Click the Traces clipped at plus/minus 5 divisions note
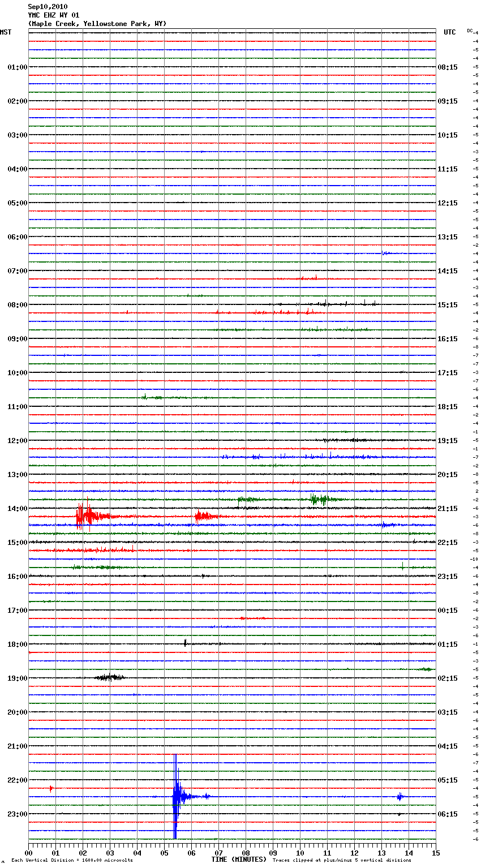Image resolution: width=481 pixels, height=868 pixels. (342, 861)
